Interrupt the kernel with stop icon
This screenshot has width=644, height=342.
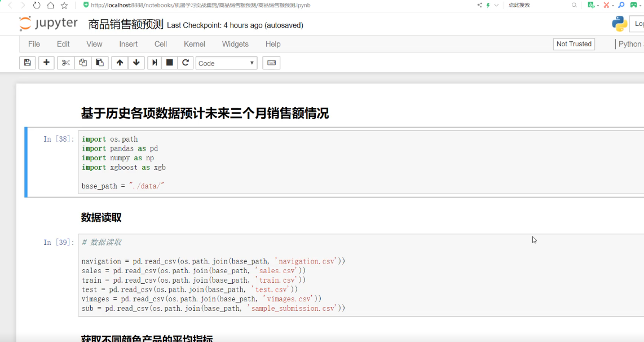[169, 63]
